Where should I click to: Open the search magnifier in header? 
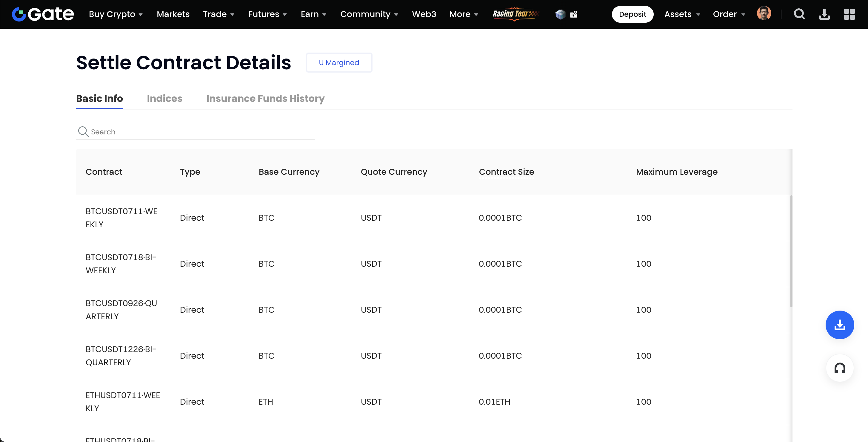click(x=799, y=14)
